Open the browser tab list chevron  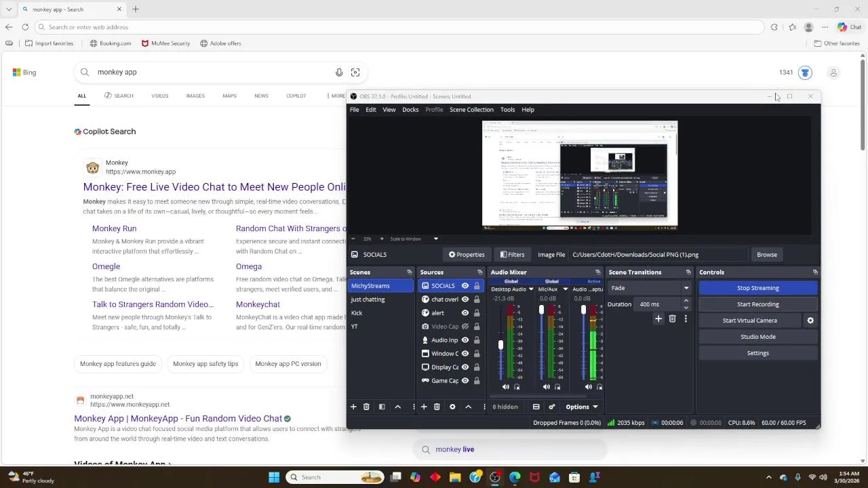coord(8,9)
